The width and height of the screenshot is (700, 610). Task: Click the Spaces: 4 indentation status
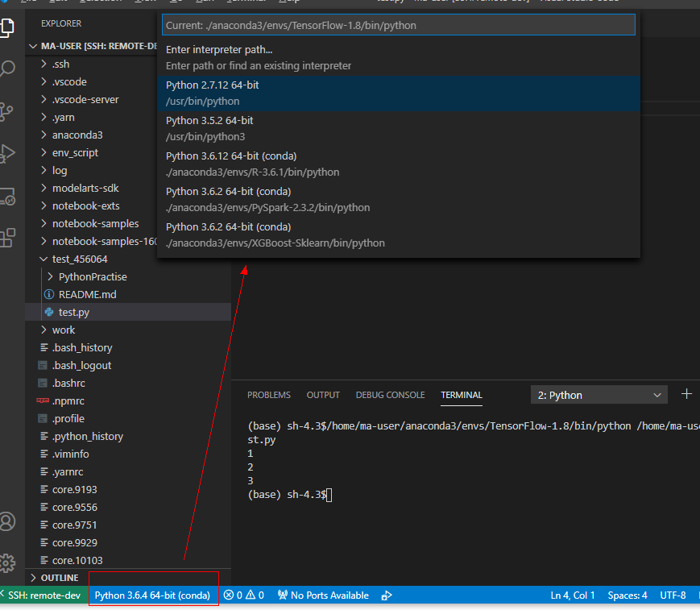click(x=628, y=595)
